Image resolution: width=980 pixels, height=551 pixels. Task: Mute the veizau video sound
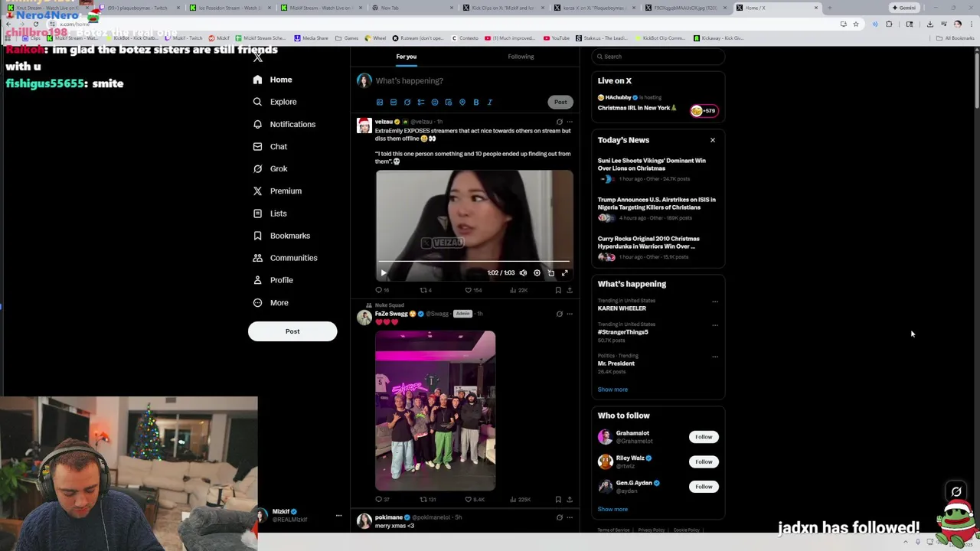pos(523,272)
